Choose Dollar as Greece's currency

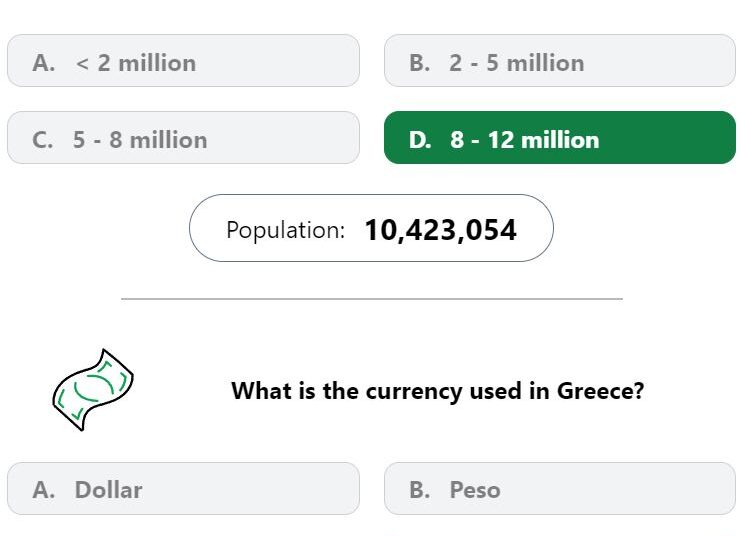tap(183, 489)
